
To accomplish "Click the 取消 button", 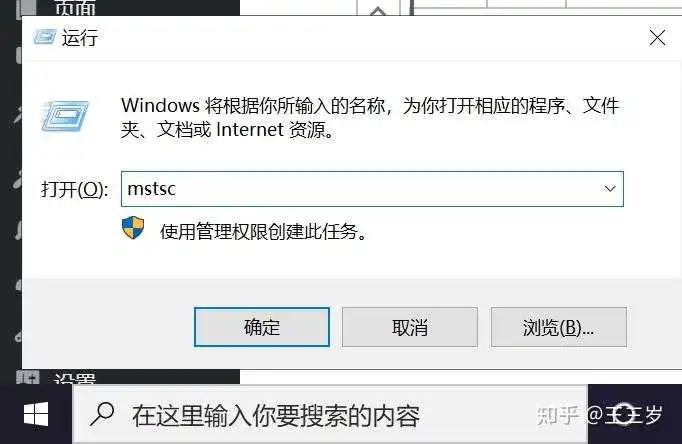I will tap(410, 327).
